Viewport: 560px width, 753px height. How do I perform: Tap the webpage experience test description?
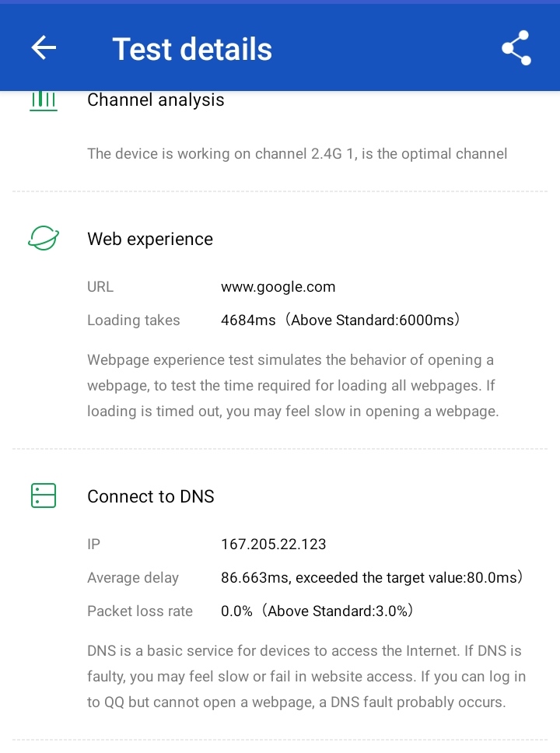[x=292, y=386]
